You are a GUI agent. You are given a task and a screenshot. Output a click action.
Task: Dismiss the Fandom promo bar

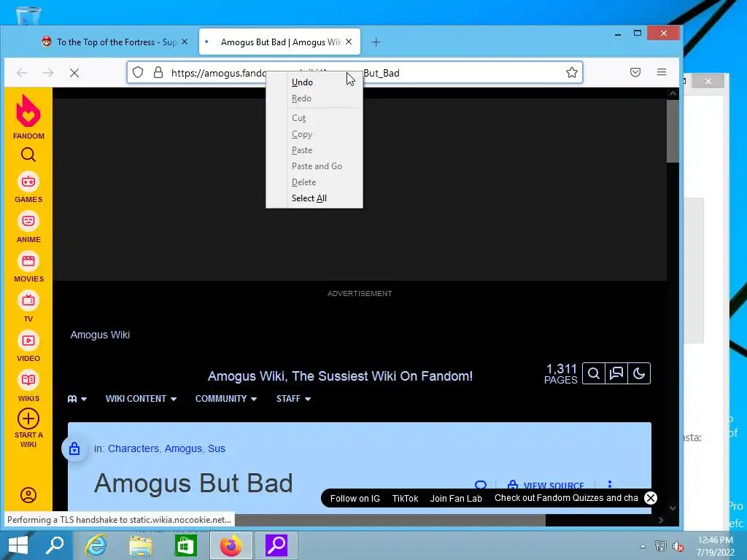click(x=650, y=498)
